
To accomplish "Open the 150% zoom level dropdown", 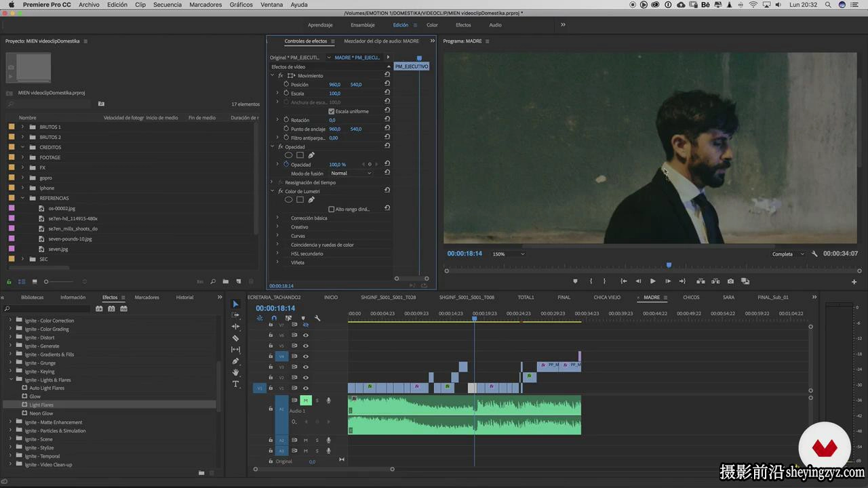I will 509,254.
